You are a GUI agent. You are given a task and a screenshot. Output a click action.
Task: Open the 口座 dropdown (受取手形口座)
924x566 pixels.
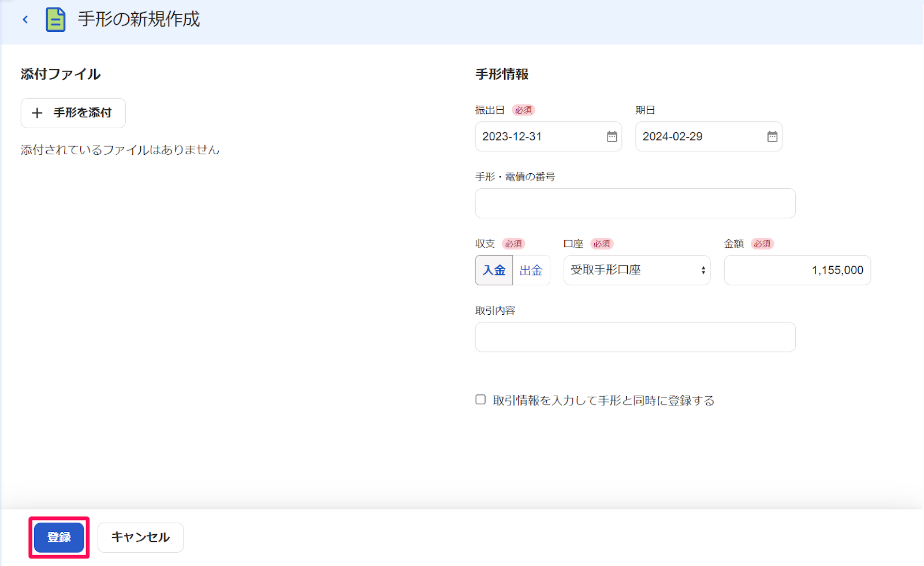[x=637, y=270]
